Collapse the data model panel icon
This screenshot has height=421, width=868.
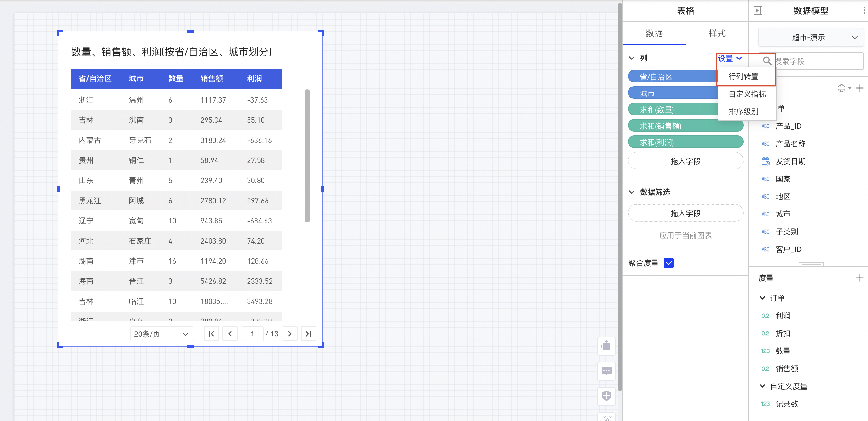[x=758, y=11]
